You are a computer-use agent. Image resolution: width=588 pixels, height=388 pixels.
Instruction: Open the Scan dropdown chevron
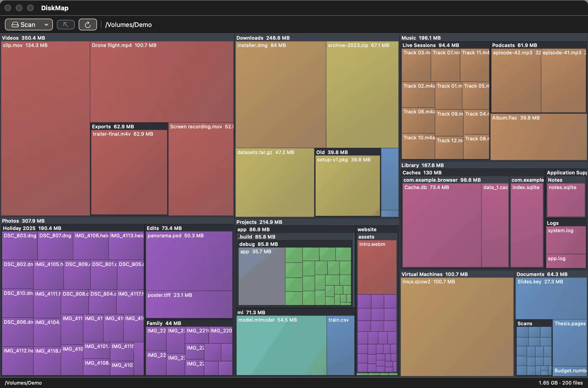pyautogui.click(x=47, y=24)
